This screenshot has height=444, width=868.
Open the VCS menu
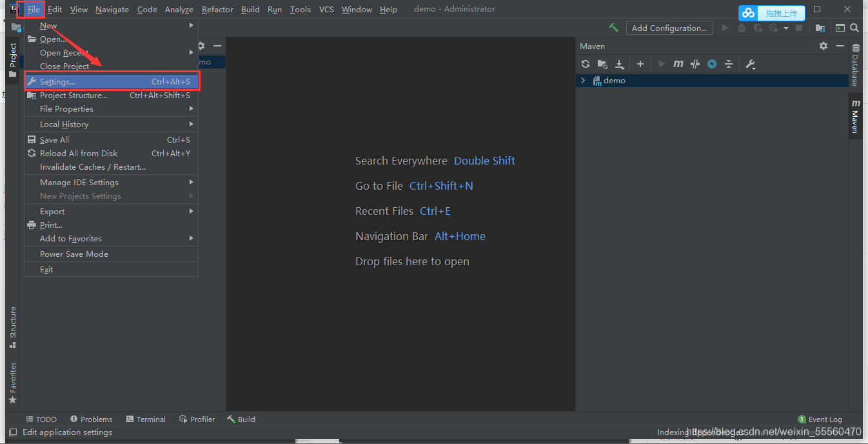click(x=326, y=9)
